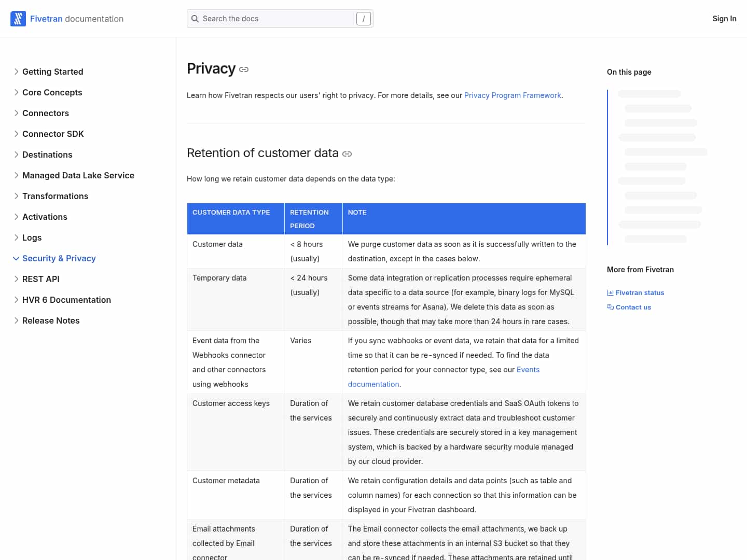Expand Managed Data Lake Service chevron

[x=16, y=175]
